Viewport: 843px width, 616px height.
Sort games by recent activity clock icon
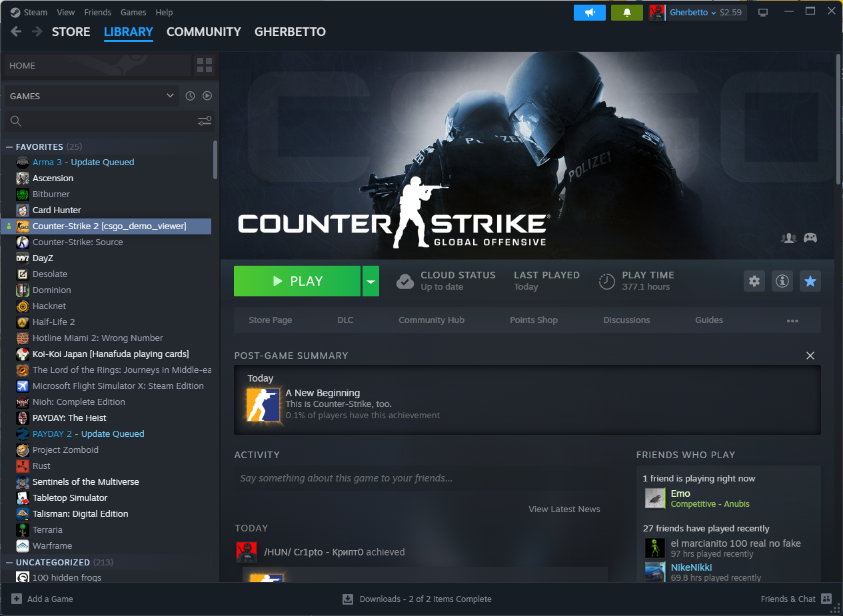pyautogui.click(x=190, y=96)
